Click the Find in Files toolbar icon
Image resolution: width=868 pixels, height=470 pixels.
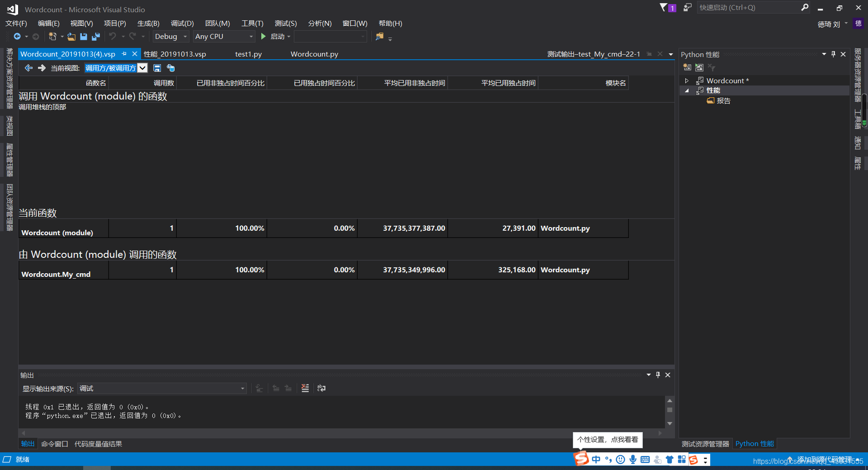pyautogui.click(x=380, y=36)
